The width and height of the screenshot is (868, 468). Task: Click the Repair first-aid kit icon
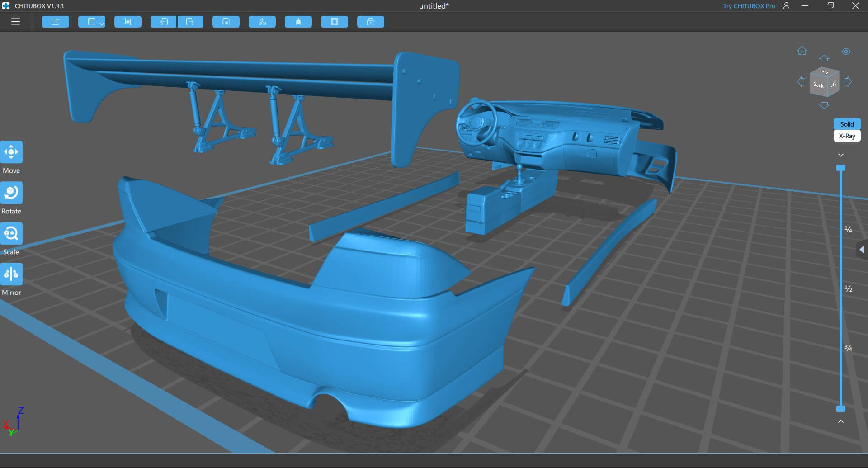(x=371, y=22)
